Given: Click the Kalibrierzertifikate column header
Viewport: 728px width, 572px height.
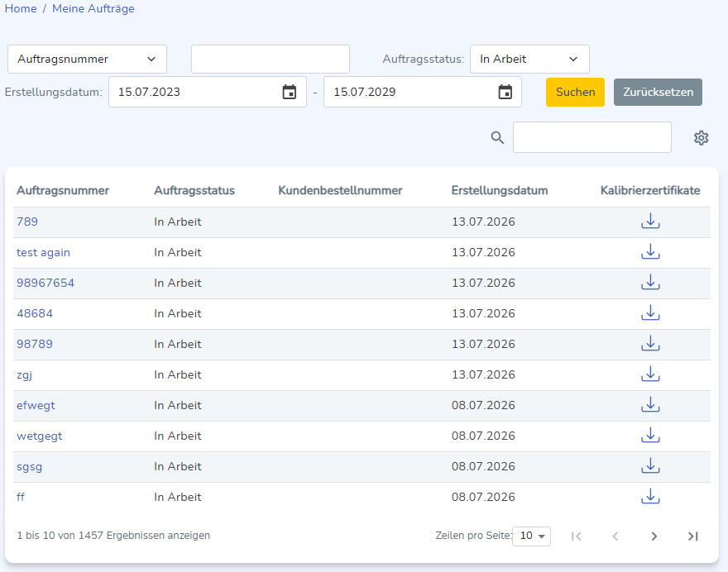Looking at the screenshot, I should [x=650, y=190].
